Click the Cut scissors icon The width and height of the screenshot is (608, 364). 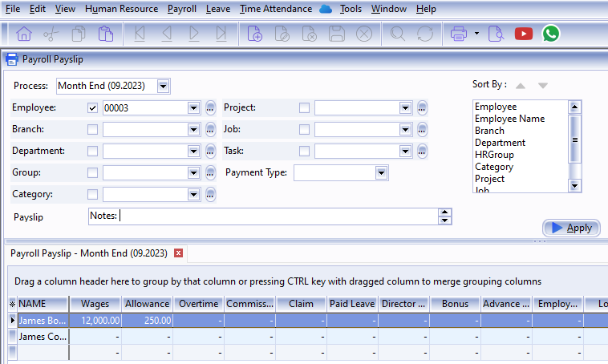[x=51, y=34]
